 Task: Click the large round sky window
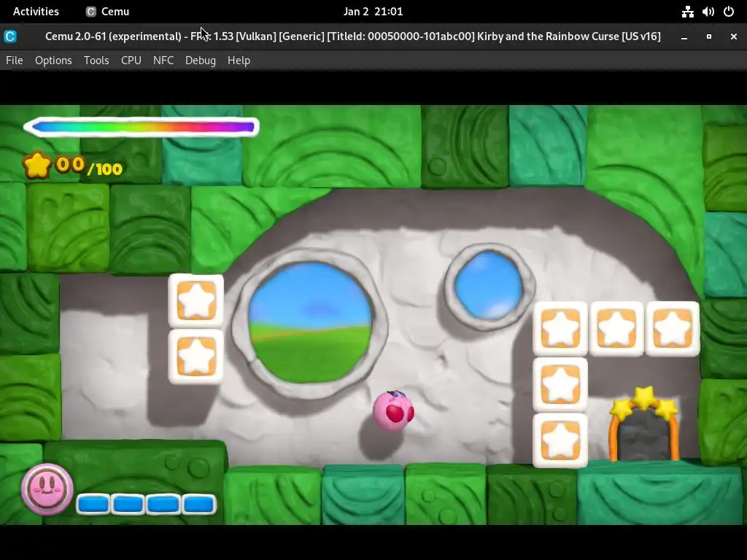pyautogui.click(x=310, y=323)
